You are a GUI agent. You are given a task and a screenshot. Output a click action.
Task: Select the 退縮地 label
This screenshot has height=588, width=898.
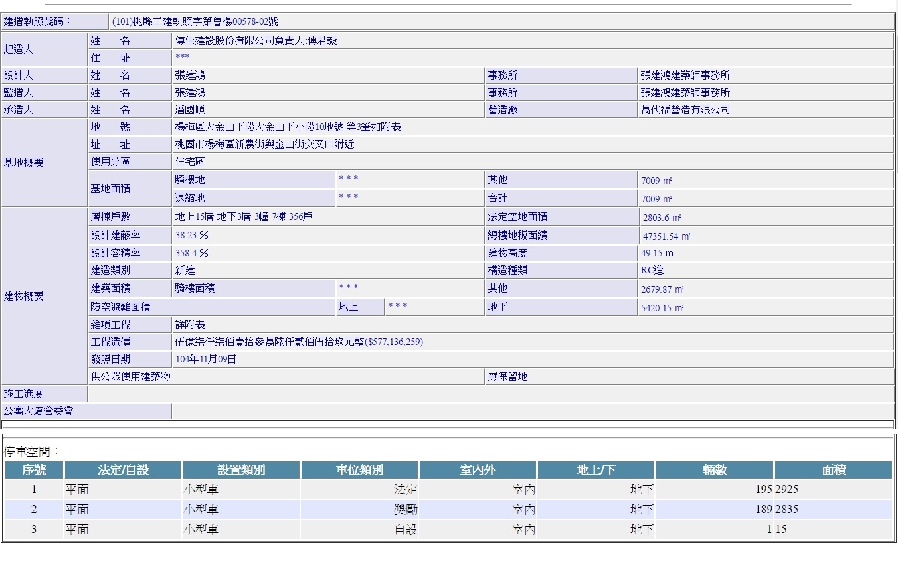pyautogui.click(x=190, y=198)
